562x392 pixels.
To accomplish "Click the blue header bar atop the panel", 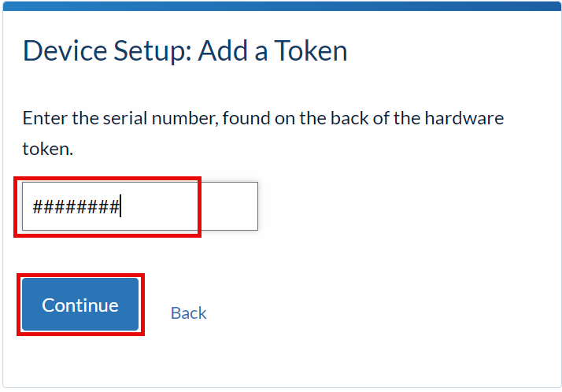I will pos(282,6).
